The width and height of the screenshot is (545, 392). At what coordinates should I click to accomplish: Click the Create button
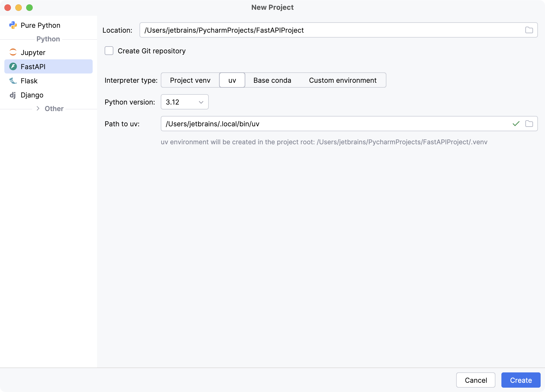pos(521,380)
